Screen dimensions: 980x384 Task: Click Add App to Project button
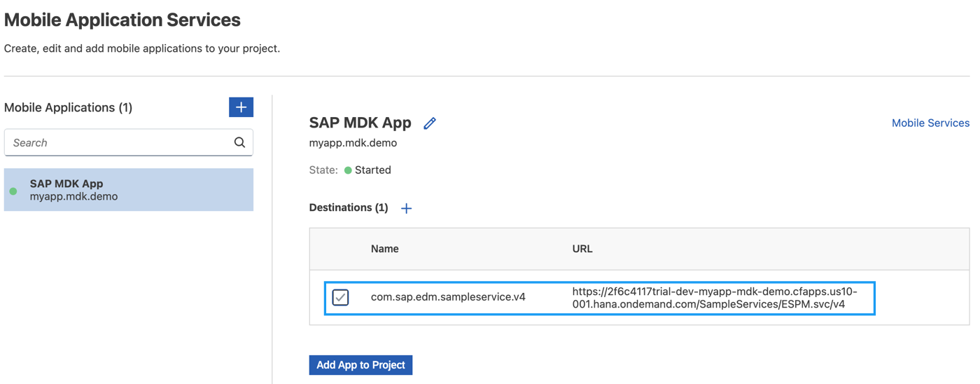(360, 365)
